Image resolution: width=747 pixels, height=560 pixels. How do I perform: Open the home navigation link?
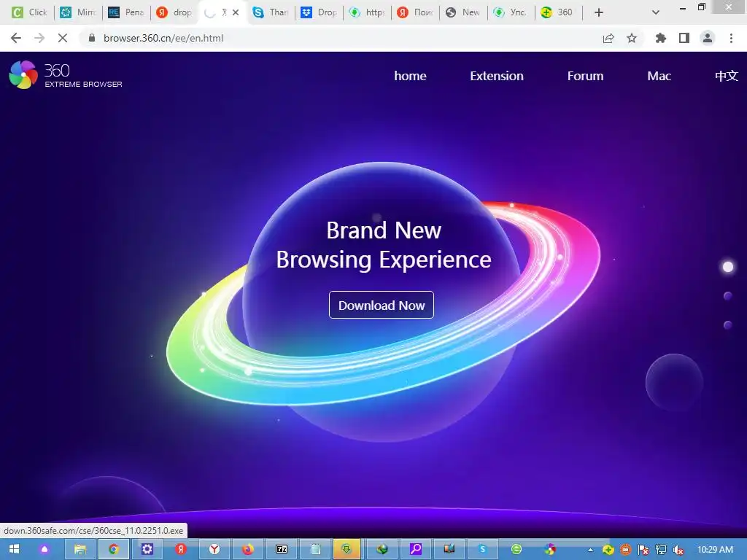(x=410, y=76)
